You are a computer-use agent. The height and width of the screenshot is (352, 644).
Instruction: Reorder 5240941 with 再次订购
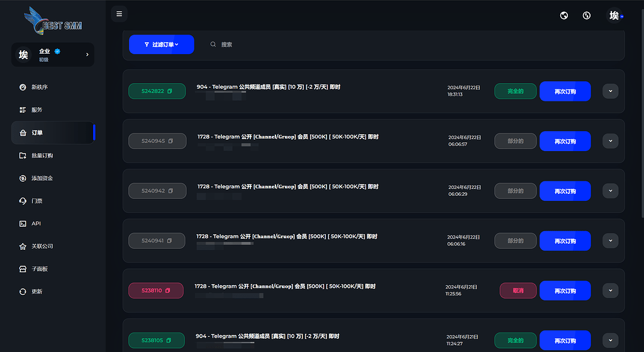(x=565, y=241)
